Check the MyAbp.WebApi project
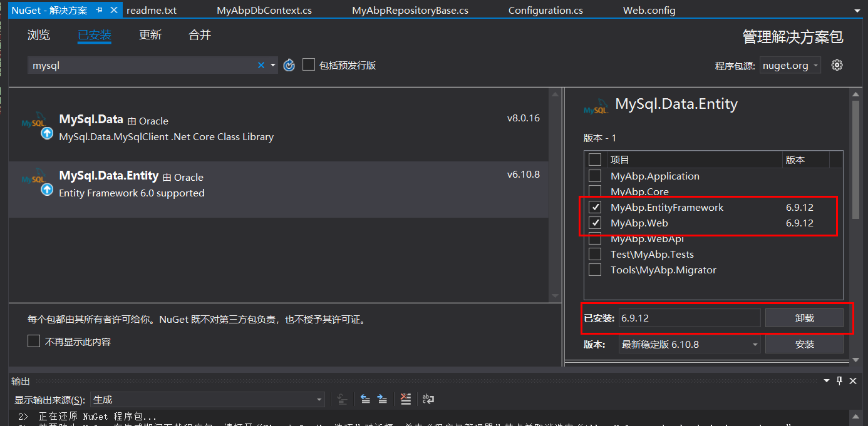 coord(595,238)
